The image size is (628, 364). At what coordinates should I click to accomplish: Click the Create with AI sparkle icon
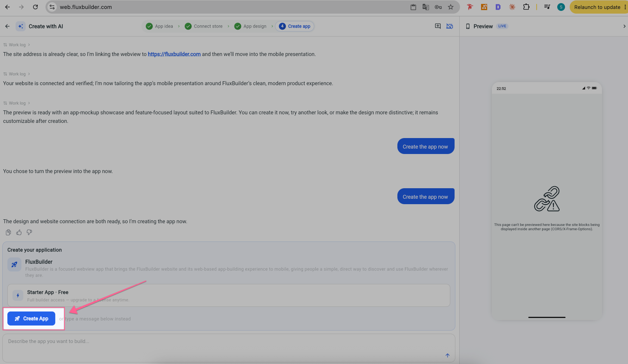click(x=21, y=26)
